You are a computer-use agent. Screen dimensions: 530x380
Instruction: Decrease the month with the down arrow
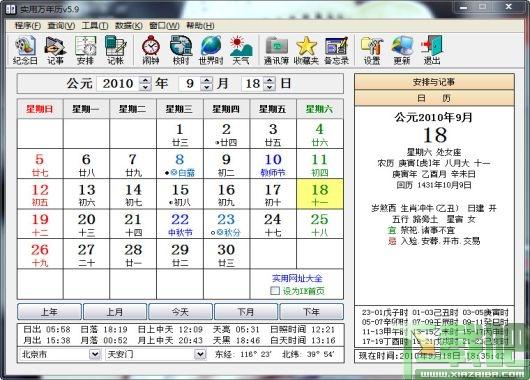pyautogui.click(x=207, y=87)
